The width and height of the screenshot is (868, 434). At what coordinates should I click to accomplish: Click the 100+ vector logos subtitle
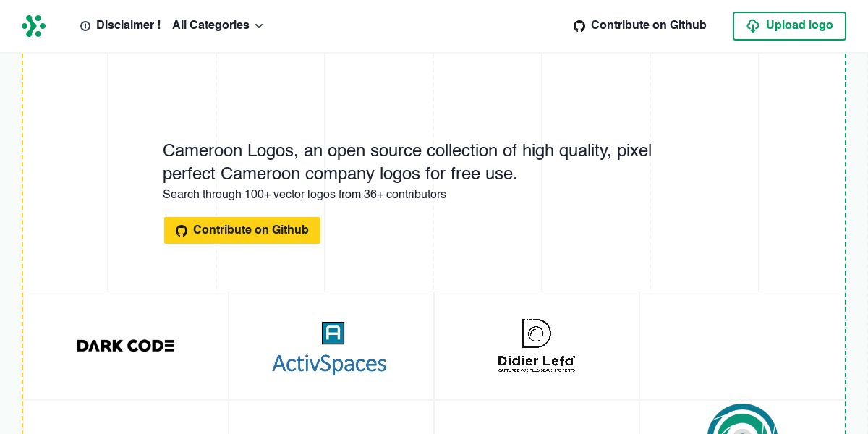click(305, 195)
